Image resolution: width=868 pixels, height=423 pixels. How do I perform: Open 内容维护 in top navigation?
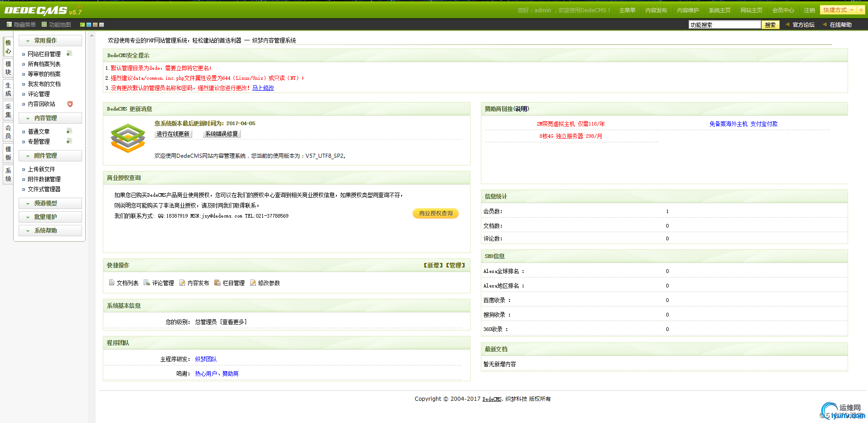(688, 10)
